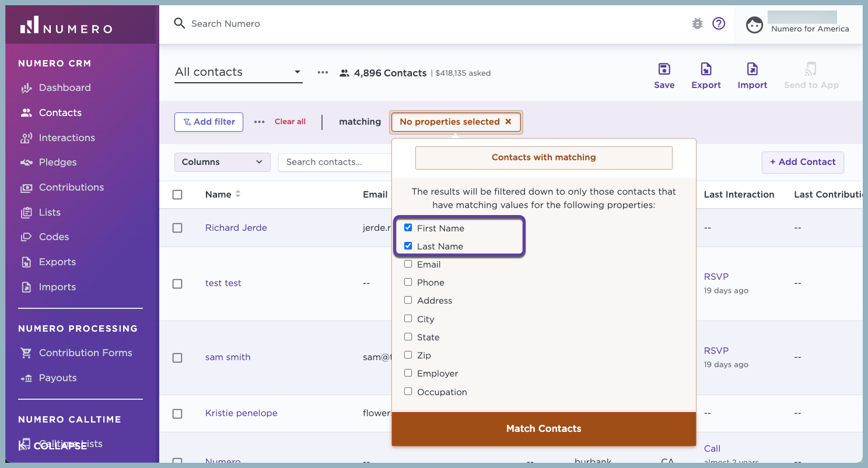The height and width of the screenshot is (468, 868).
Task: Click the Contributions sidebar icon
Action: pyautogui.click(x=26, y=188)
